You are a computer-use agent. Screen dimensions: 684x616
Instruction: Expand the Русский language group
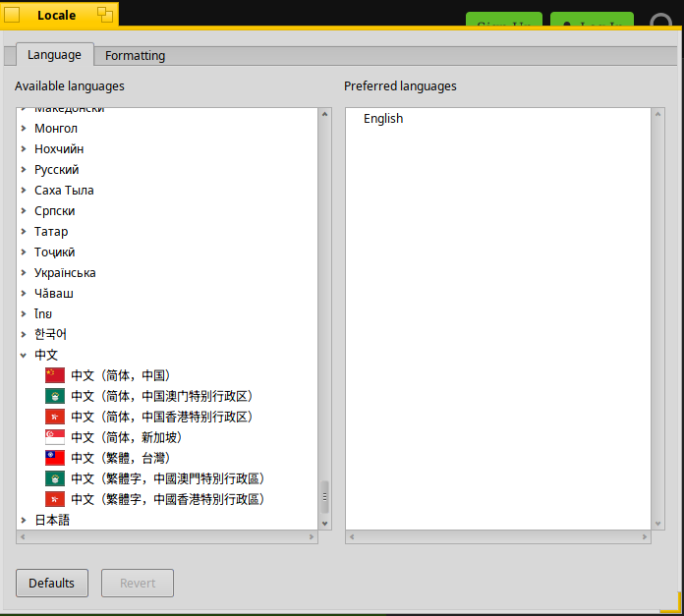point(24,169)
